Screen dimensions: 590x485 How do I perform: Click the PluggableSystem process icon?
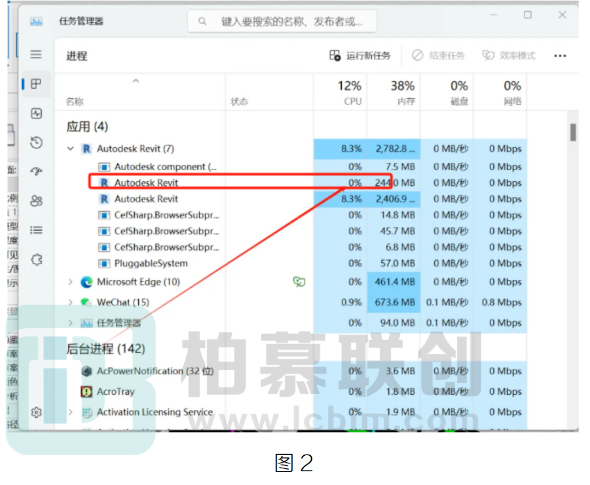point(104,263)
